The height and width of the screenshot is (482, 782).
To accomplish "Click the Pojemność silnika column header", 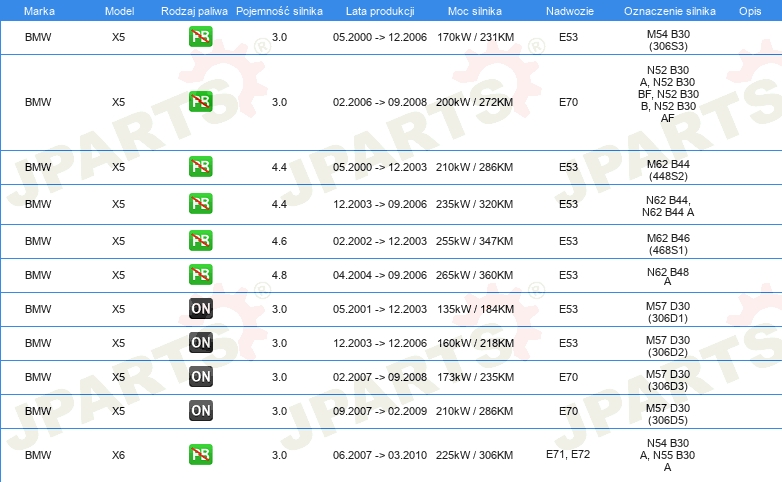I will 279,11.
